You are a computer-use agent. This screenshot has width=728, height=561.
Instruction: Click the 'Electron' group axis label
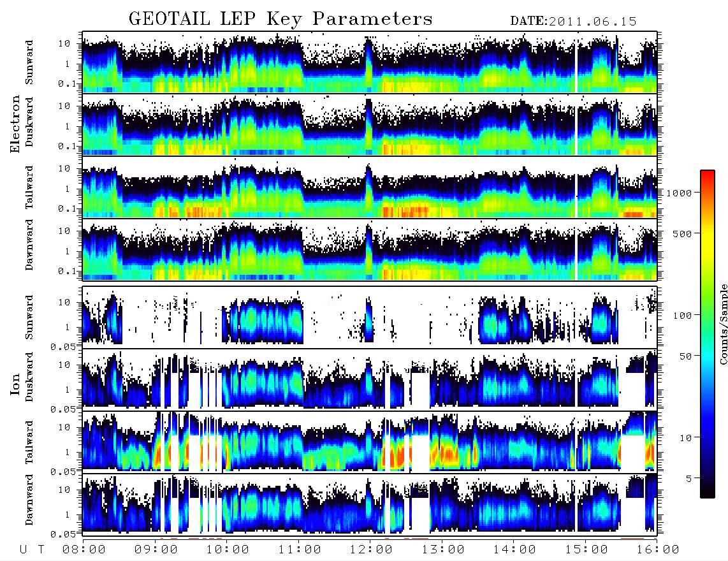coord(15,124)
